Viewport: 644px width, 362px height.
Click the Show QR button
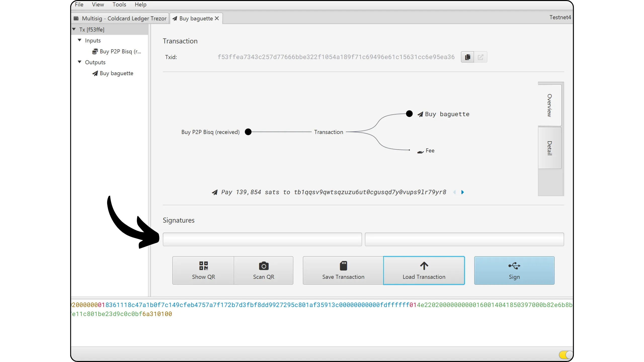[x=203, y=270]
